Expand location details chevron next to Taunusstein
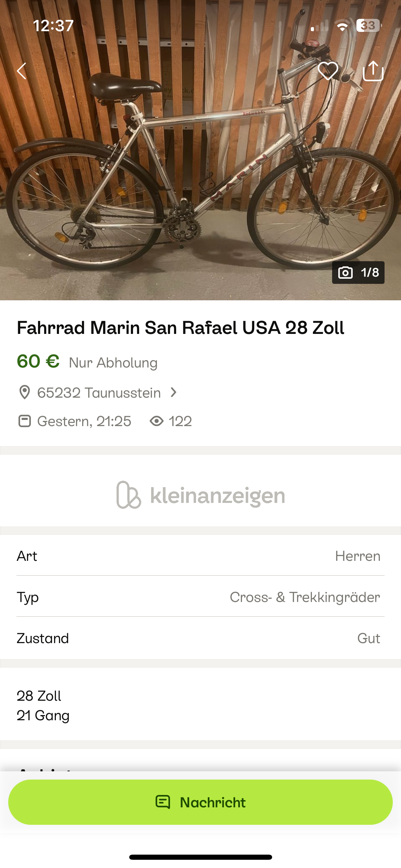The image size is (401, 868). pos(174,392)
